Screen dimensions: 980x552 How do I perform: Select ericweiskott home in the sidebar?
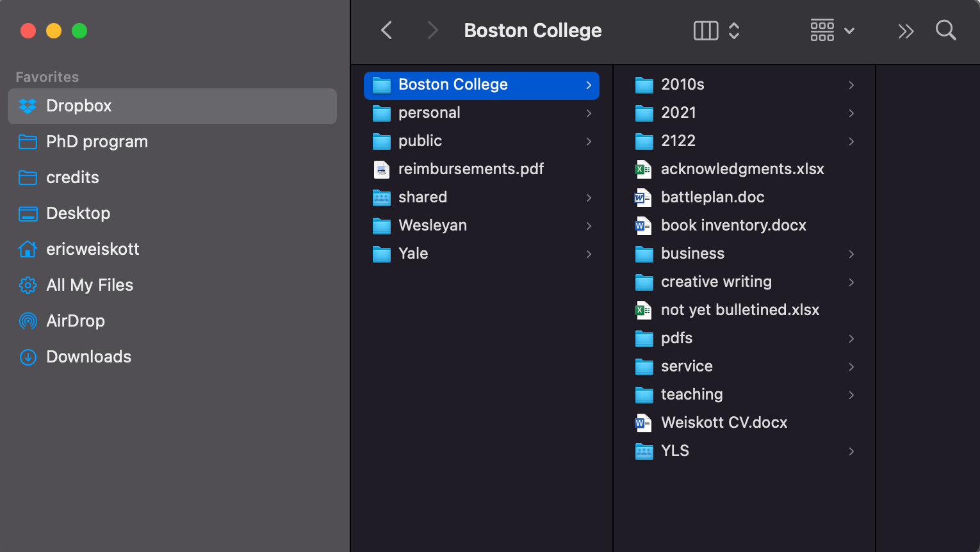(x=172, y=249)
